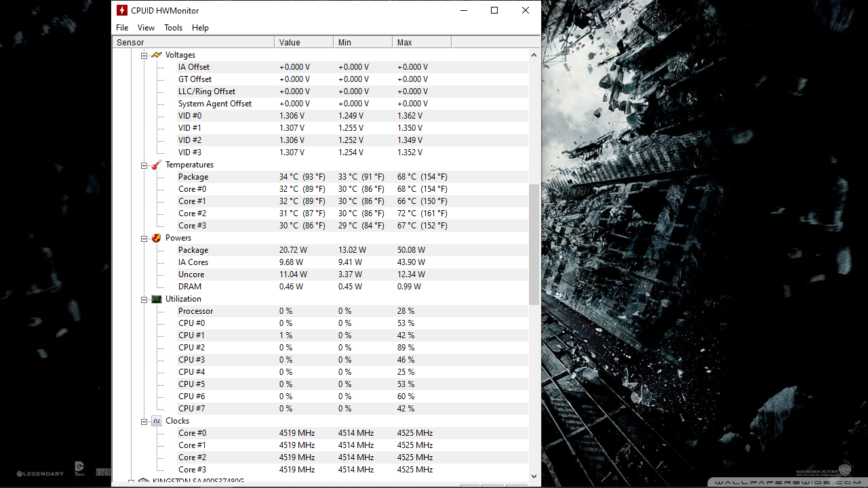Click the 72 °C max temperature value

pyautogui.click(x=422, y=213)
